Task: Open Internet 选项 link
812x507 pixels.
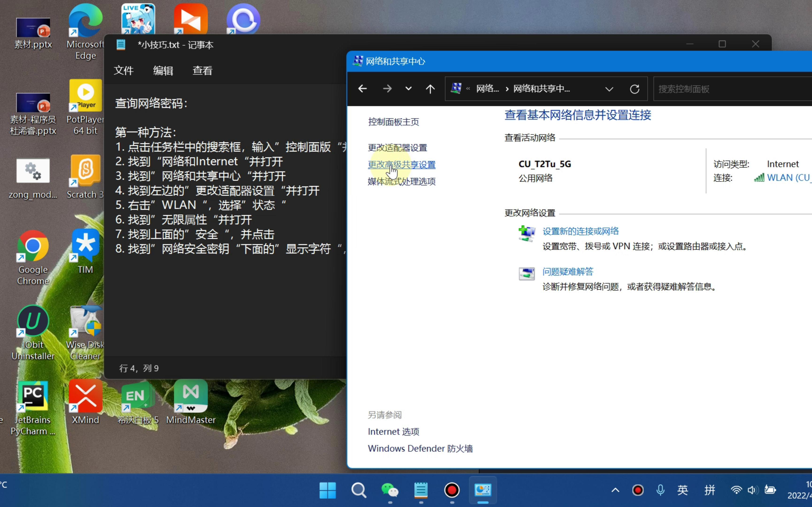Action: point(393,432)
